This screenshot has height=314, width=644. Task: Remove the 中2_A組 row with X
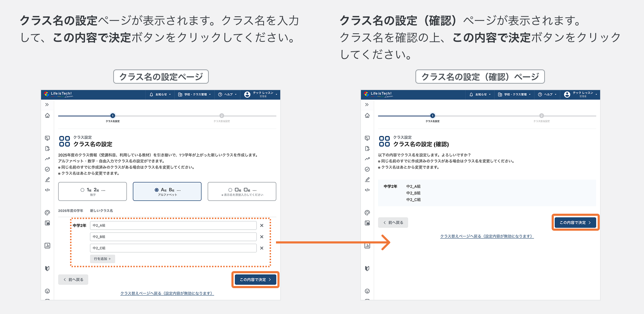click(262, 225)
